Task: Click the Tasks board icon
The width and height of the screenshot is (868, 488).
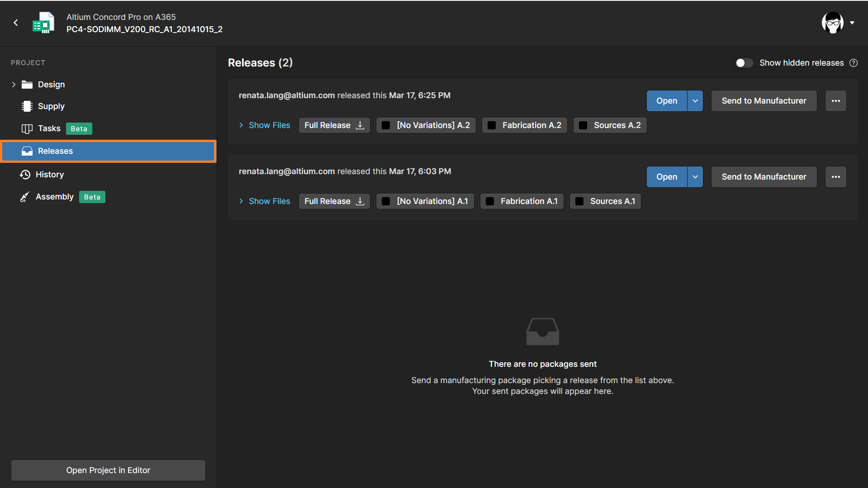Action: (27, 129)
